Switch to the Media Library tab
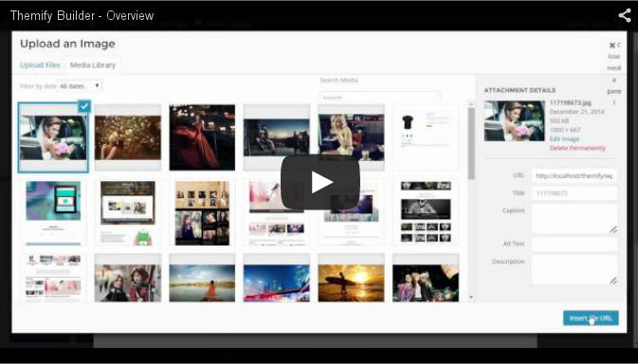Viewport: 638px width, 364px height. pyautogui.click(x=93, y=65)
